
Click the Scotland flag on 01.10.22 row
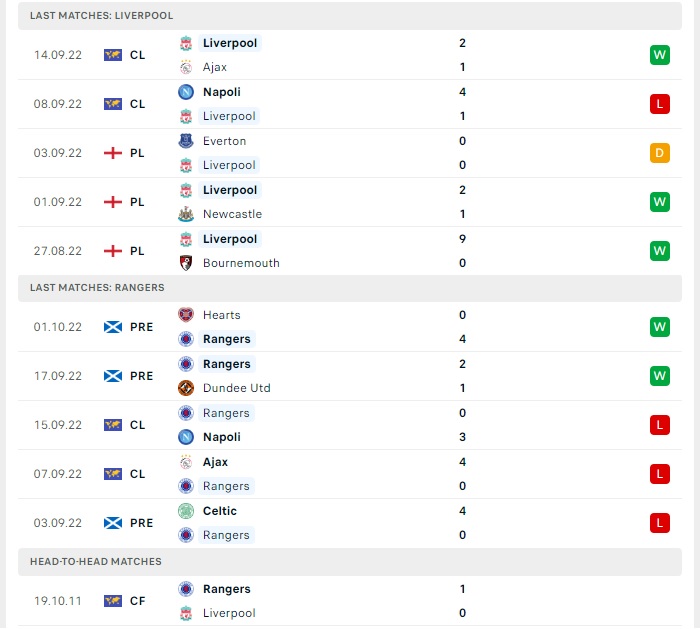pos(113,327)
